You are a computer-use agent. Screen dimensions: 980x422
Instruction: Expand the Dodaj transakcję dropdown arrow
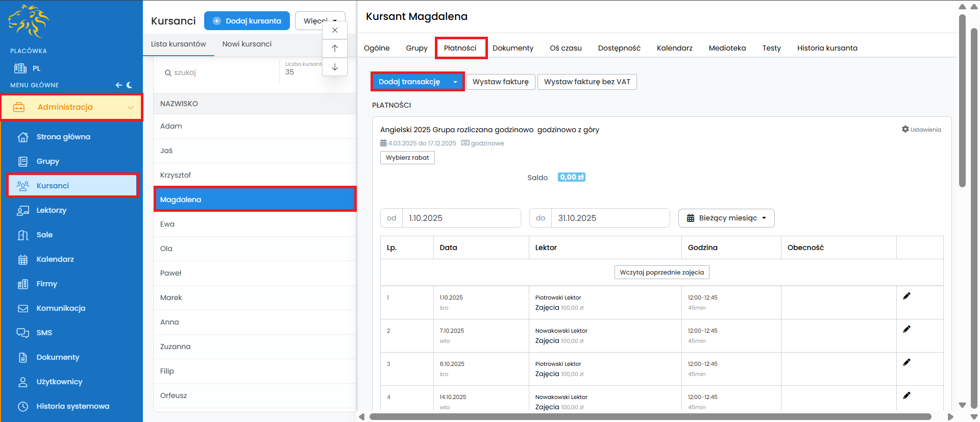[x=455, y=82]
